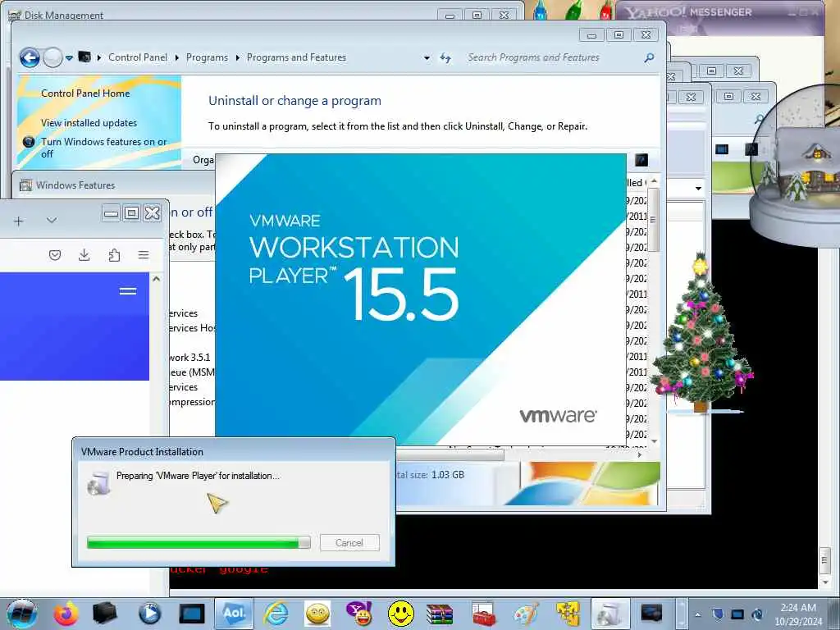Open a new tab in Firefox
This screenshot has height=630, width=840.
pos(18,221)
